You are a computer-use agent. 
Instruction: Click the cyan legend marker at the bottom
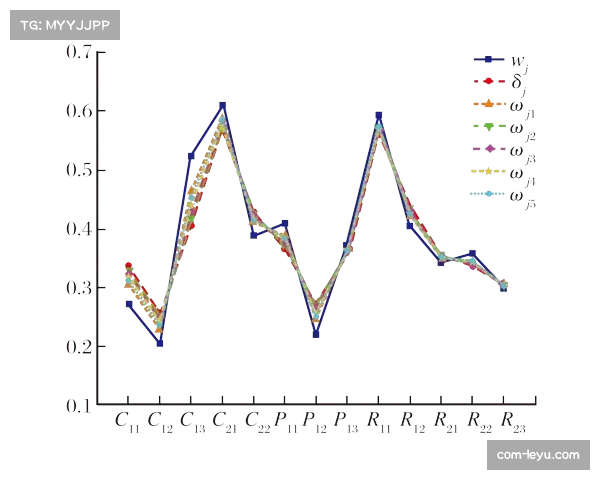488,193
